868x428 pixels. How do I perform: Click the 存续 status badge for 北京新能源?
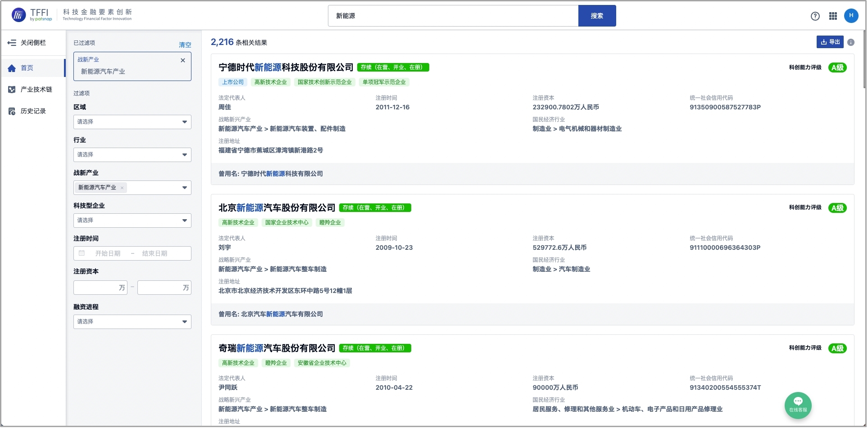375,208
